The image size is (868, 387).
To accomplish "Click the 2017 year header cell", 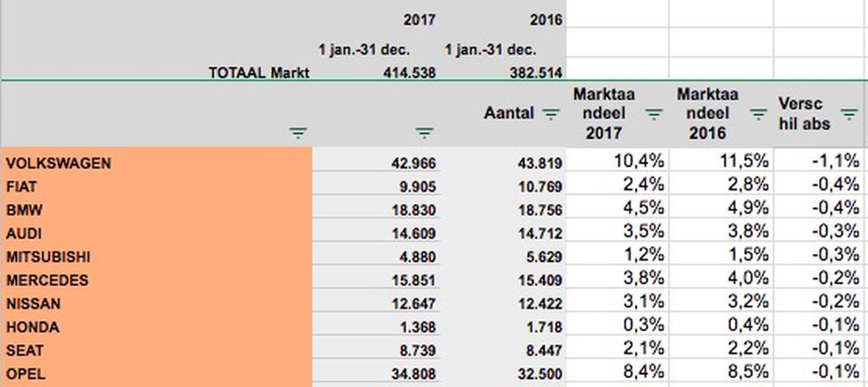I will point(420,20).
